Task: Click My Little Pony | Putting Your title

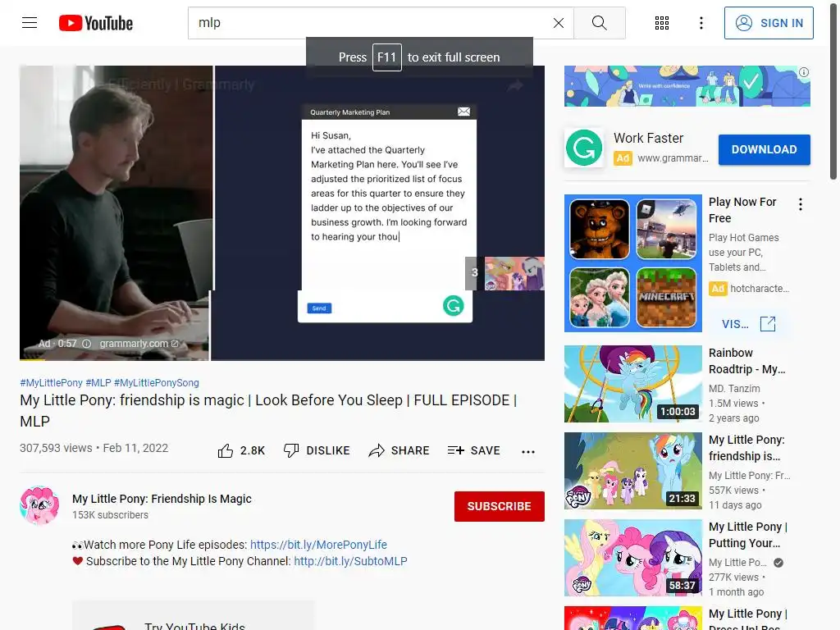Action: [x=748, y=535]
